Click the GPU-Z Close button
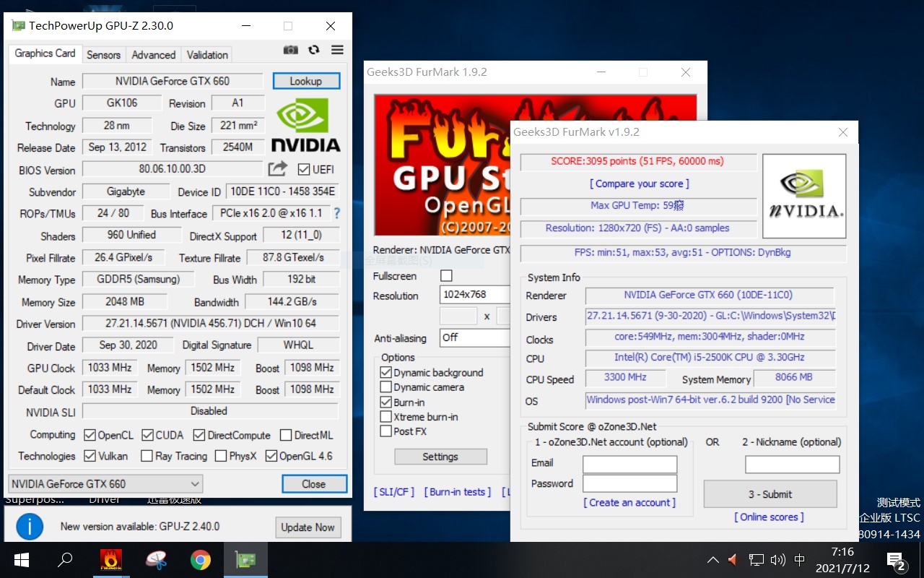This screenshot has width=924, height=578. pyautogui.click(x=314, y=484)
